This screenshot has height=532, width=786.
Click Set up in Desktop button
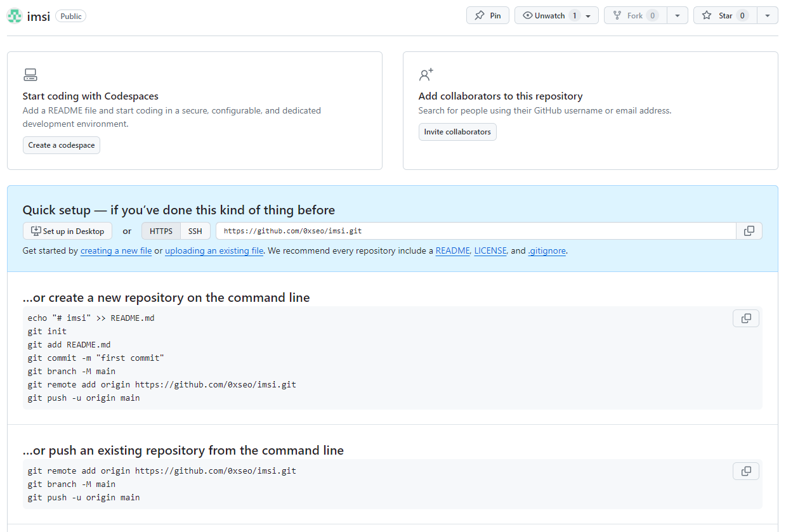pyautogui.click(x=67, y=231)
